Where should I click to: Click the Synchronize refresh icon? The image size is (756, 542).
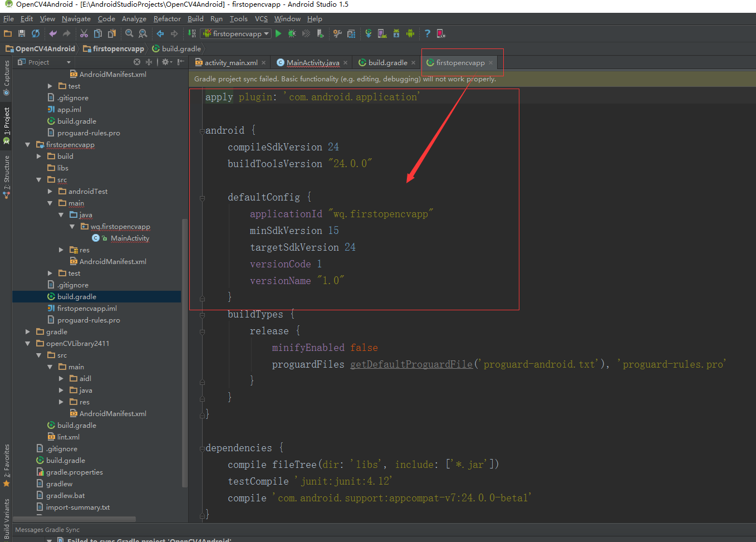click(36, 33)
